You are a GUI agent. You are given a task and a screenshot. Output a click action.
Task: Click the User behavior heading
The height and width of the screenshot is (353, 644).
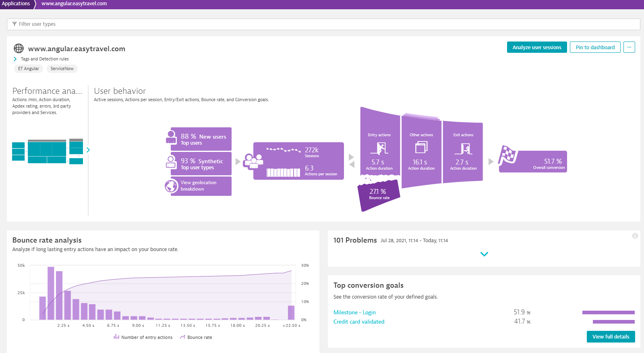coord(120,91)
